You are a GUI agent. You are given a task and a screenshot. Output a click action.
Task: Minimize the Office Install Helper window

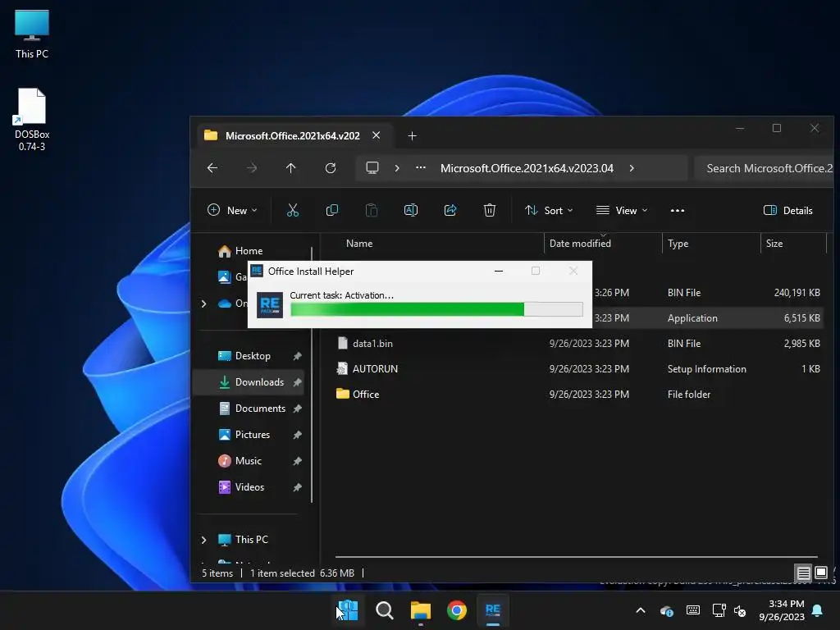point(498,271)
